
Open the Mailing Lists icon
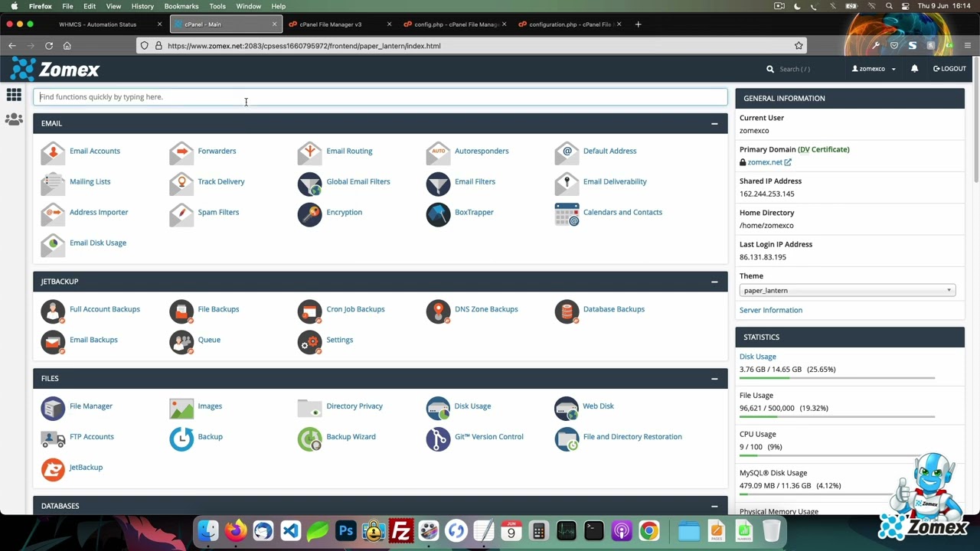click(53, 183)
